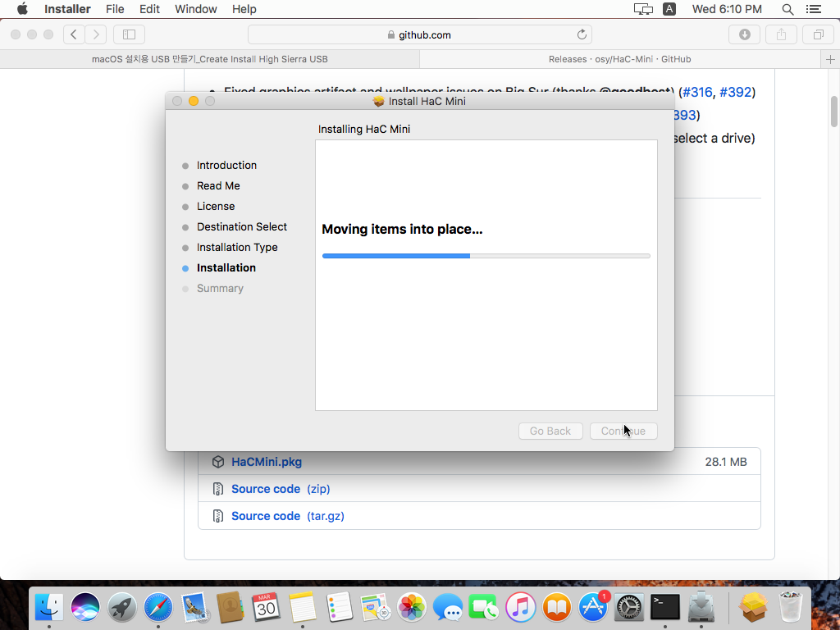Select the Read Me step
840x630 pixels.
point(218,186)
